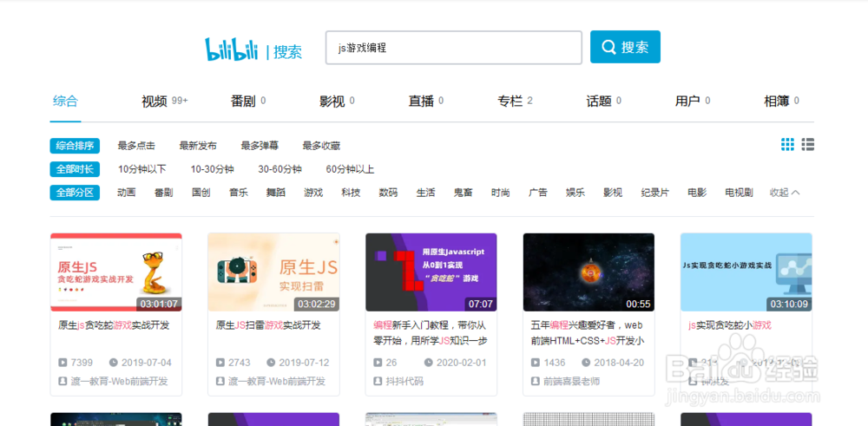Image resolution: width=868 pixels, height=426 pixels.
Task: Sort results by 最多点击
Action: click(136, 146)
